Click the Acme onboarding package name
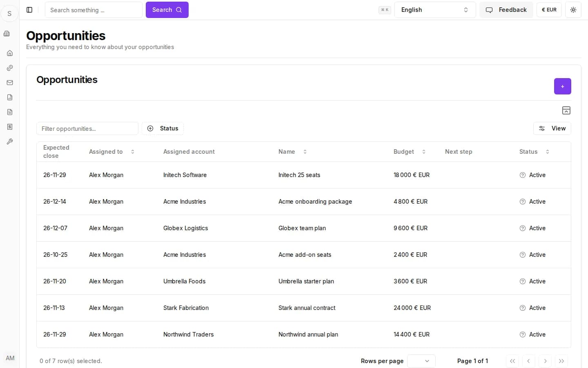Screen dimensions: 588x368 point(315,202)
